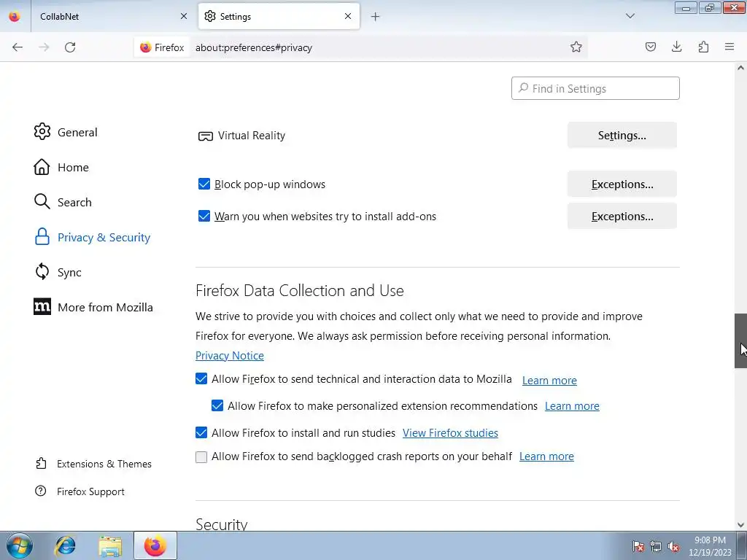747x560 pixels.
Task: Show the clock and date flyout
Action: point(710,546)
